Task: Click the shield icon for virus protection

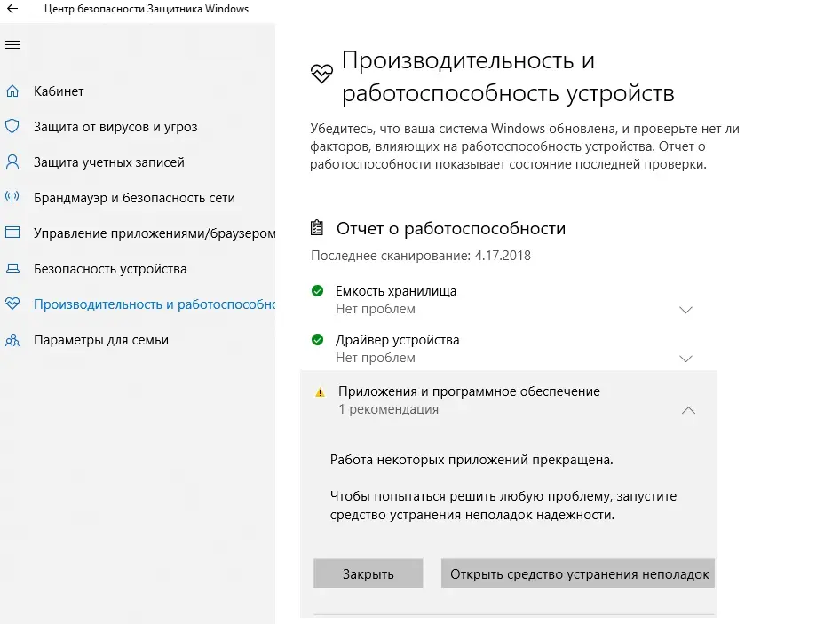Action: pyautogui.click(x=12, y=127)
